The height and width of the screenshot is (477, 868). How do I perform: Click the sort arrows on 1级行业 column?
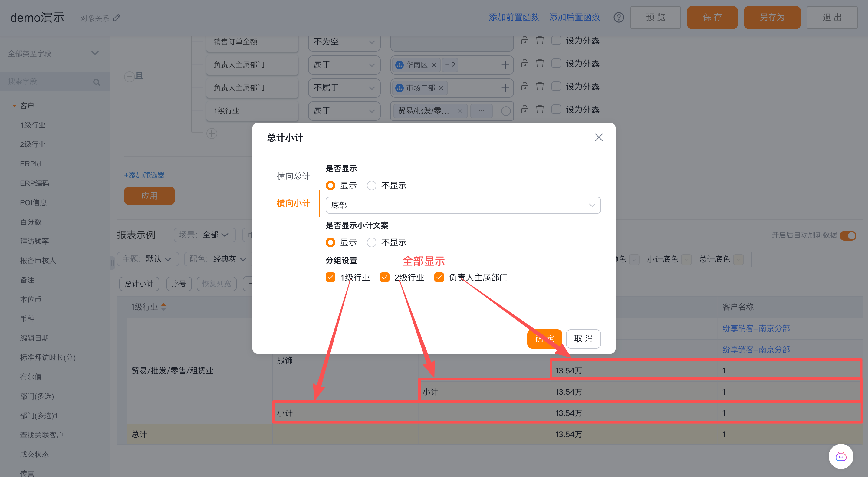coord(163,307)
